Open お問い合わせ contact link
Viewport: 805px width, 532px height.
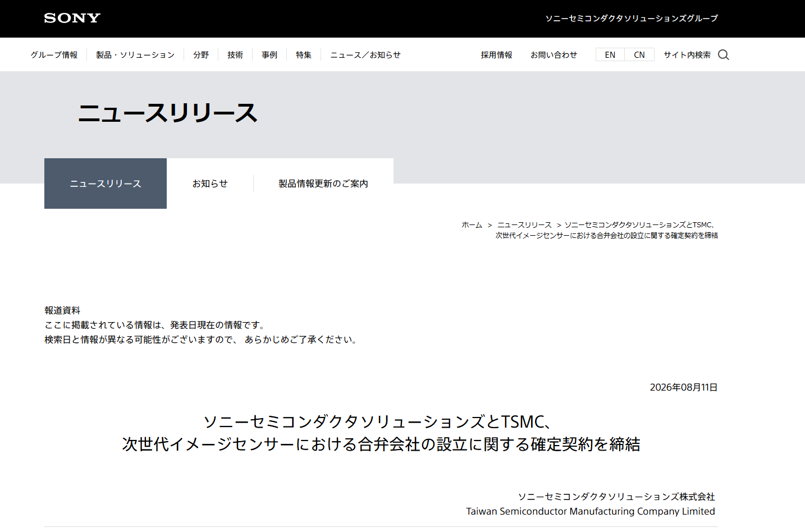coord(554,55)
